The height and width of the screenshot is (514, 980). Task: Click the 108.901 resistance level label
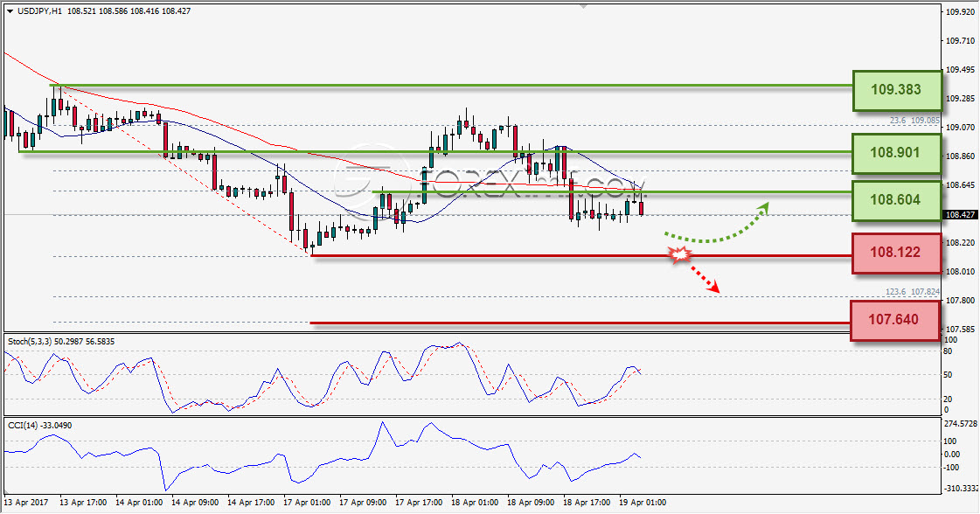895,153
